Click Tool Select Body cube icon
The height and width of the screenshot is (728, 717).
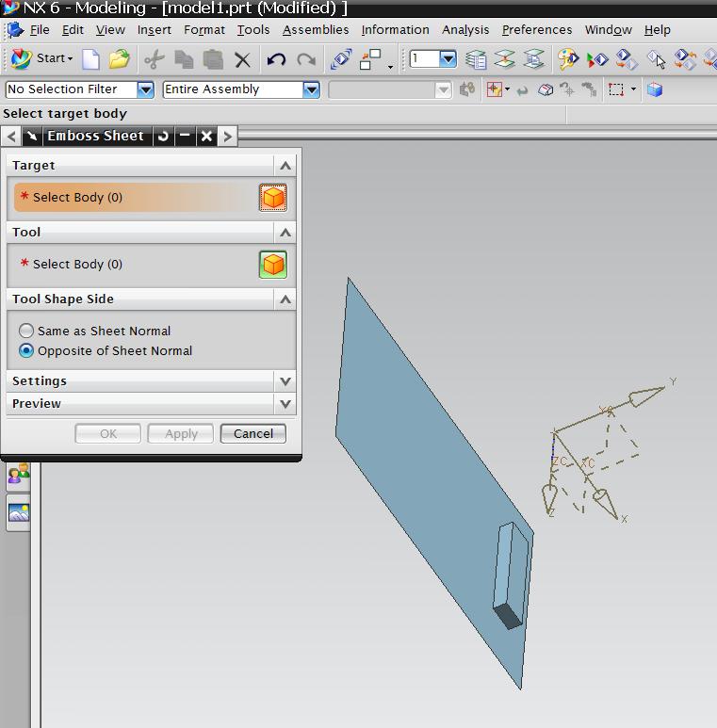pos(273,265)
